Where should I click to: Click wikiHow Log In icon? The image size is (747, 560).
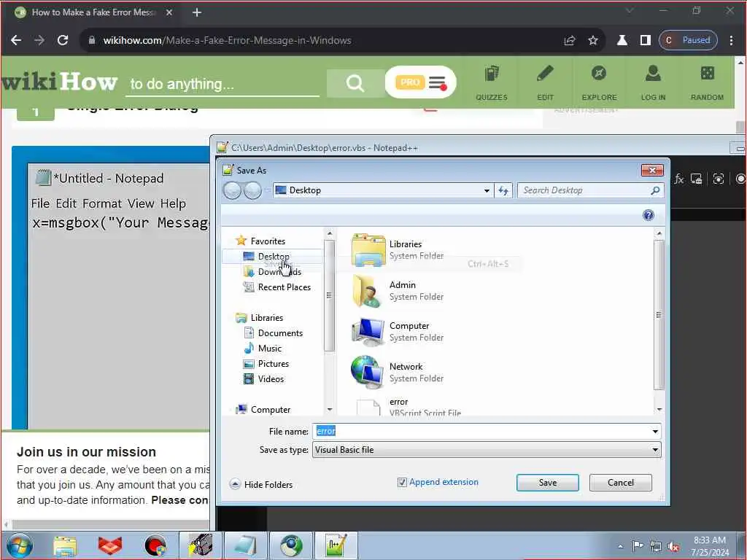pos(653,83)
